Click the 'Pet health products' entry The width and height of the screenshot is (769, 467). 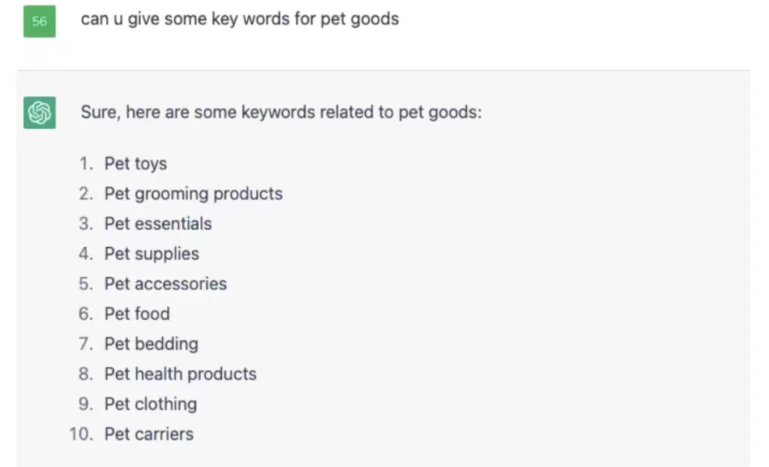[180, 373]
